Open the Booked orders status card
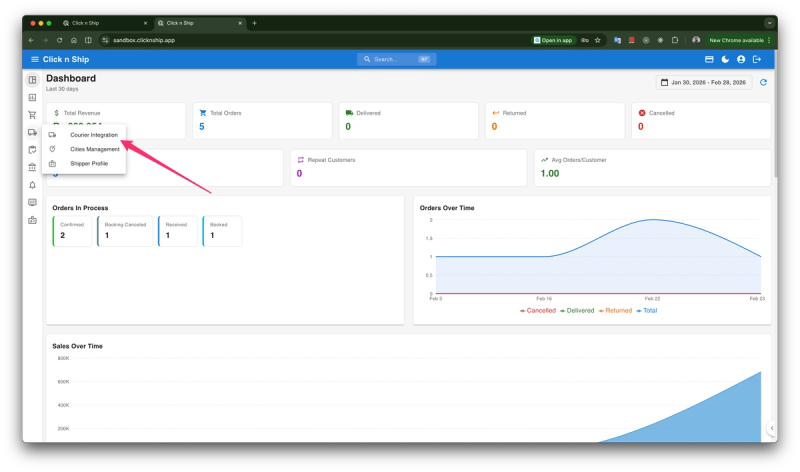 [221, 231]
